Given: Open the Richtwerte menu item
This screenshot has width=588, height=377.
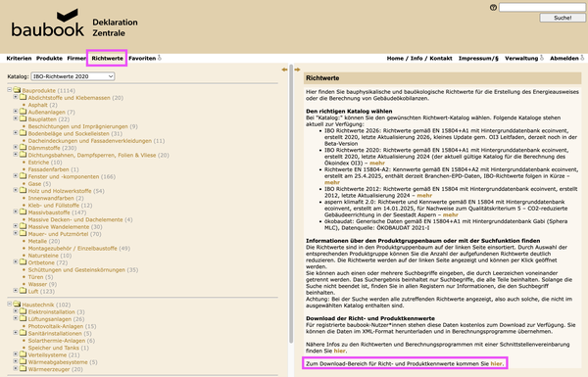Looking at the screenshot, I should (x=107, y=58).
